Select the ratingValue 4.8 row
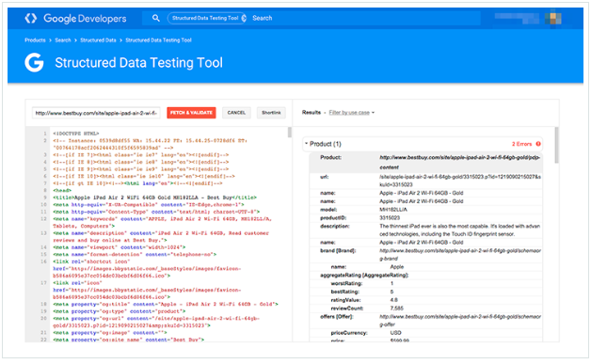The width and height of the screenshot is (591, 364). 426,300
